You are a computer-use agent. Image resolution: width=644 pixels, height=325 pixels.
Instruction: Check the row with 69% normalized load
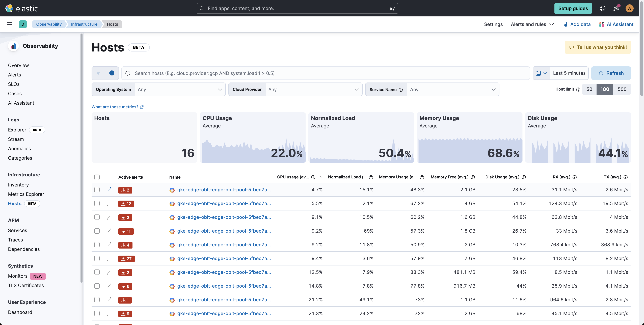click(97, 231)
